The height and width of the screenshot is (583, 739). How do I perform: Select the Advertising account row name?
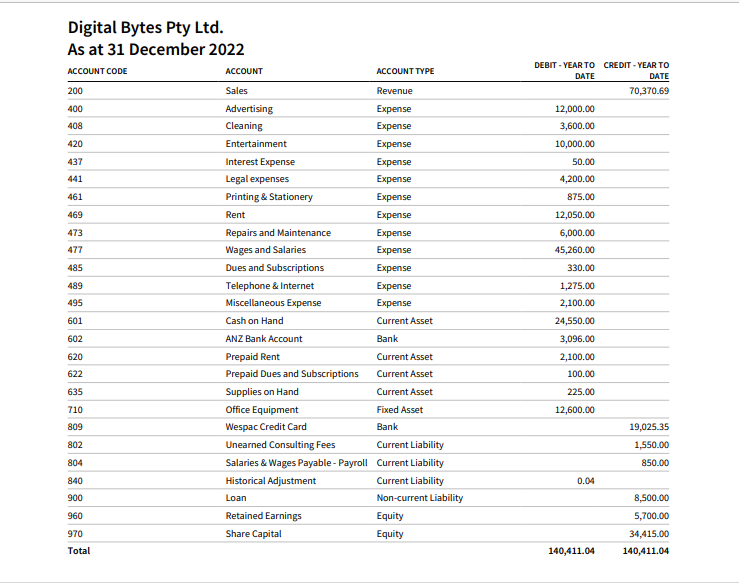(249, 109)
